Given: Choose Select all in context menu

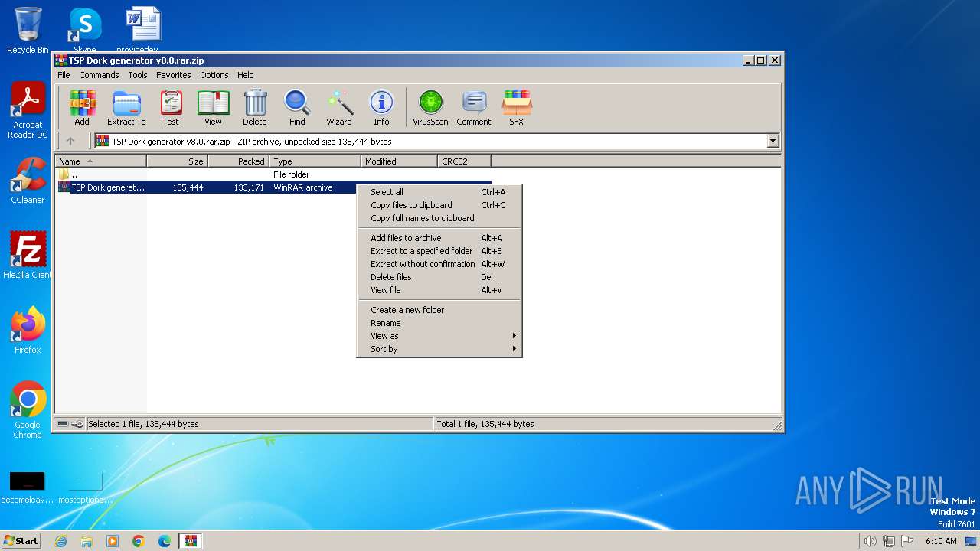Looking at the screenshot, I should pos(439,192).
